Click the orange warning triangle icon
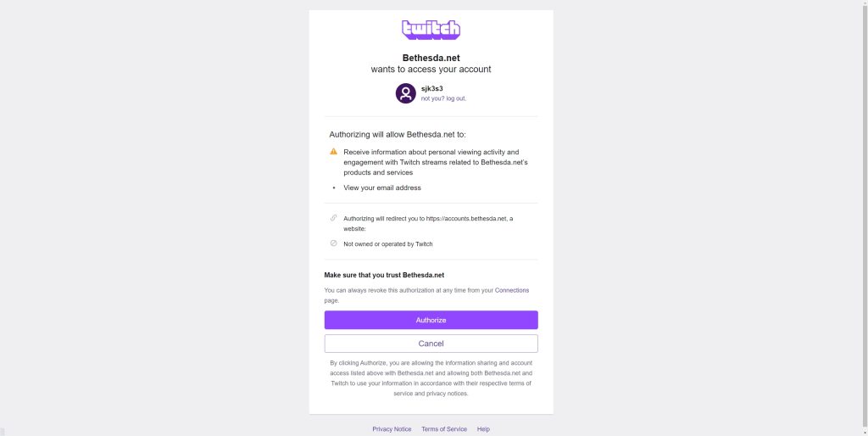868x436 pixels. point(333,151)
